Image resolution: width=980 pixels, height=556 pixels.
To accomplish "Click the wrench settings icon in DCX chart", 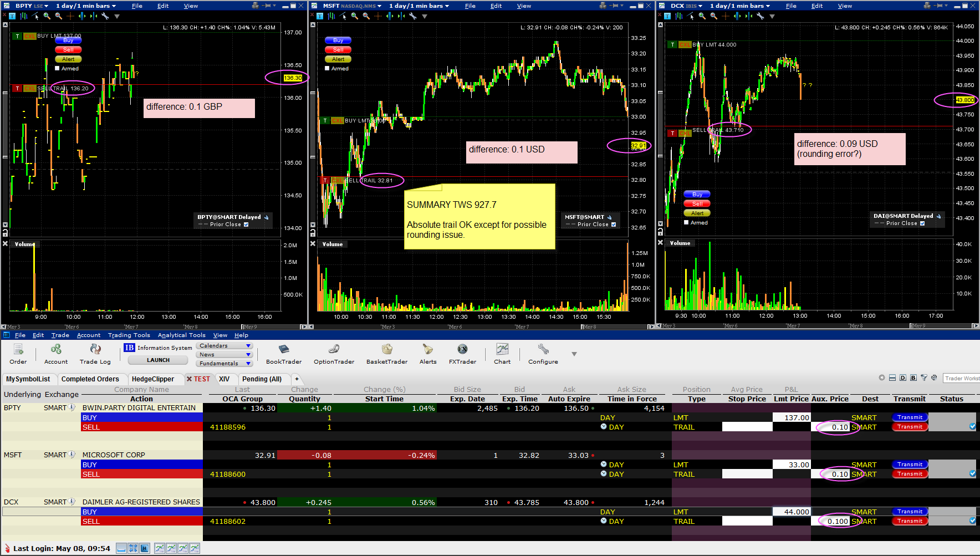I will tap(760, 16).
